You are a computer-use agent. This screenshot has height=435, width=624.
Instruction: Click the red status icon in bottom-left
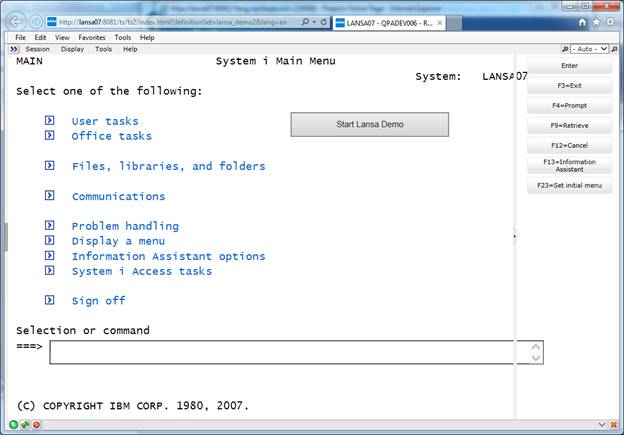coord(37,425)
